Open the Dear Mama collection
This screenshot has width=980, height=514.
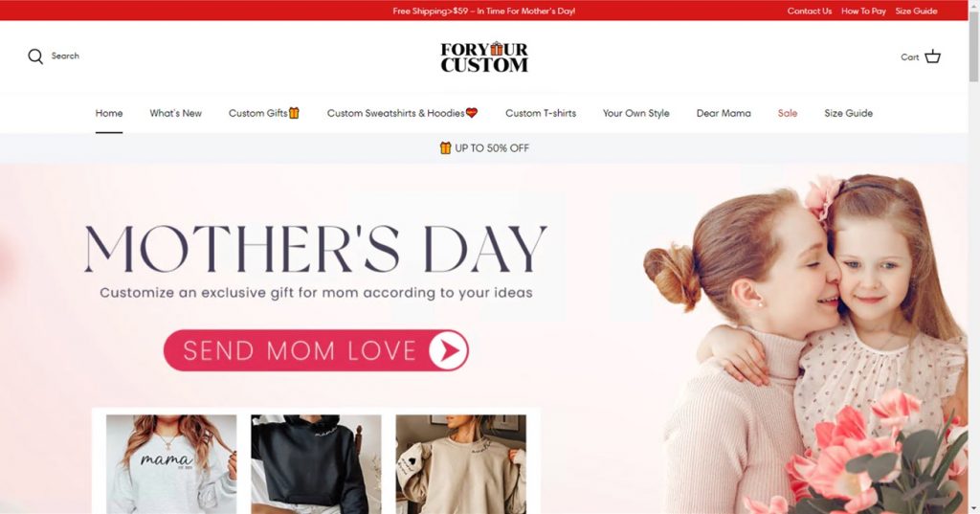tap(724, 113)
